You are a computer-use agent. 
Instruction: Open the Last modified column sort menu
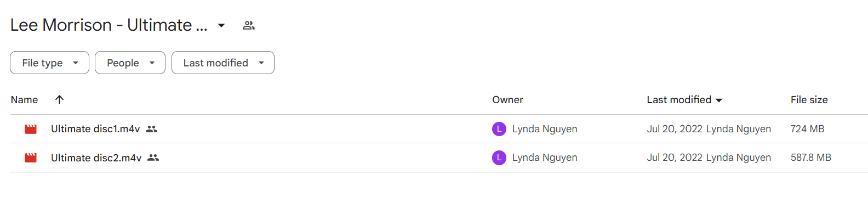[x=684, y=100]
